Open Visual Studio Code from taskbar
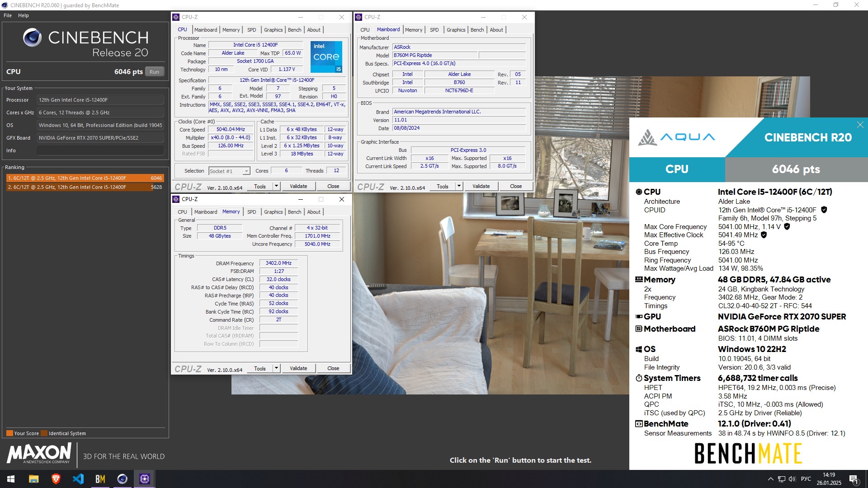This screenshot has width=868, height=488. tap(78, 479)
